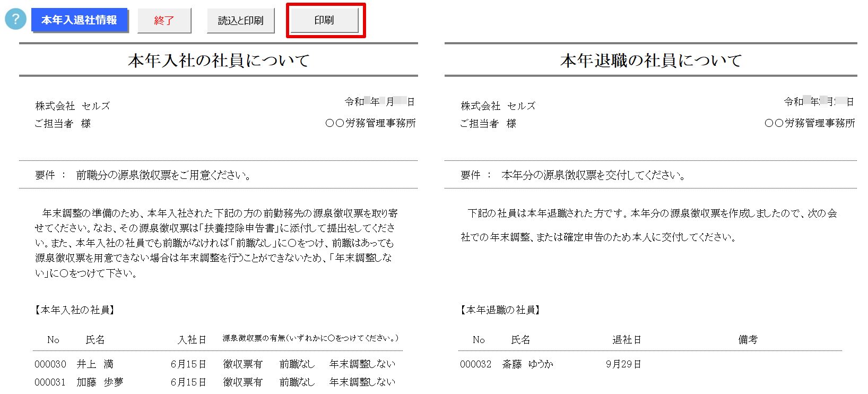Click the blue question mark help icon
This screenshot has width=868, height=394.
click(x=15, y=20)
